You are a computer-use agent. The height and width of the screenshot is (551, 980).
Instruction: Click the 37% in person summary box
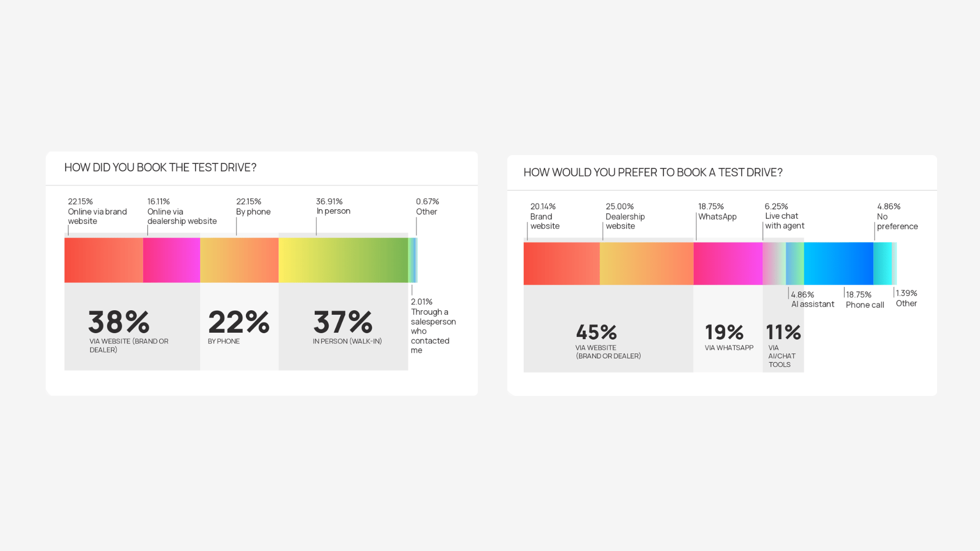[343, 327]
